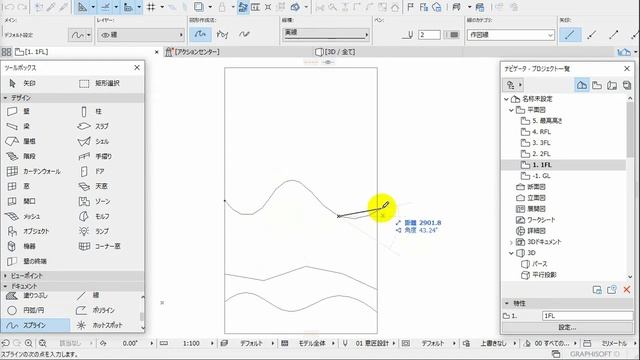Expand the ビューポイント toolbox section

tap(6, 276)
